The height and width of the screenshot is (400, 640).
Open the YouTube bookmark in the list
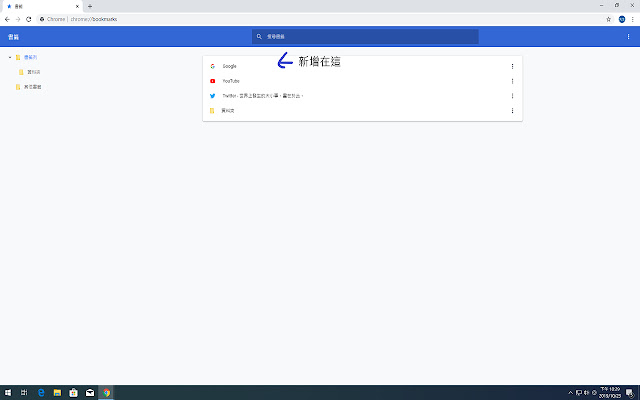362,81
